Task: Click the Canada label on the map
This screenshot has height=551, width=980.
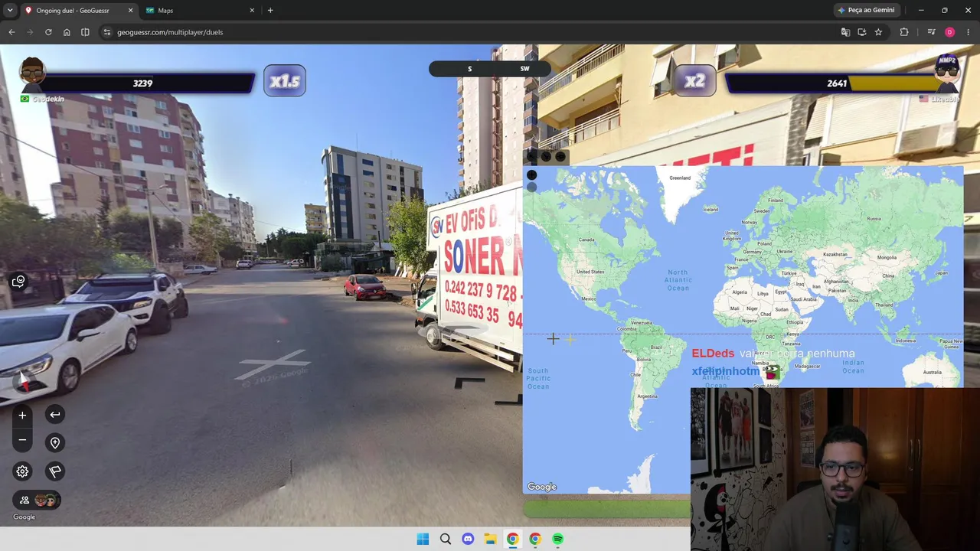Action: pos(586,240)
